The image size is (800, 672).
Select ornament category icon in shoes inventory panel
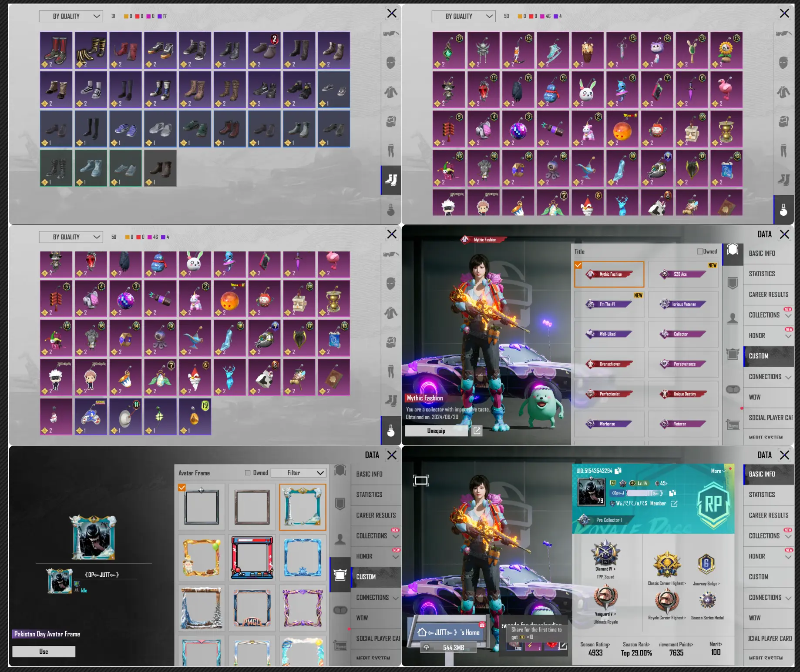pyautogui.click(x=391, y=210)
